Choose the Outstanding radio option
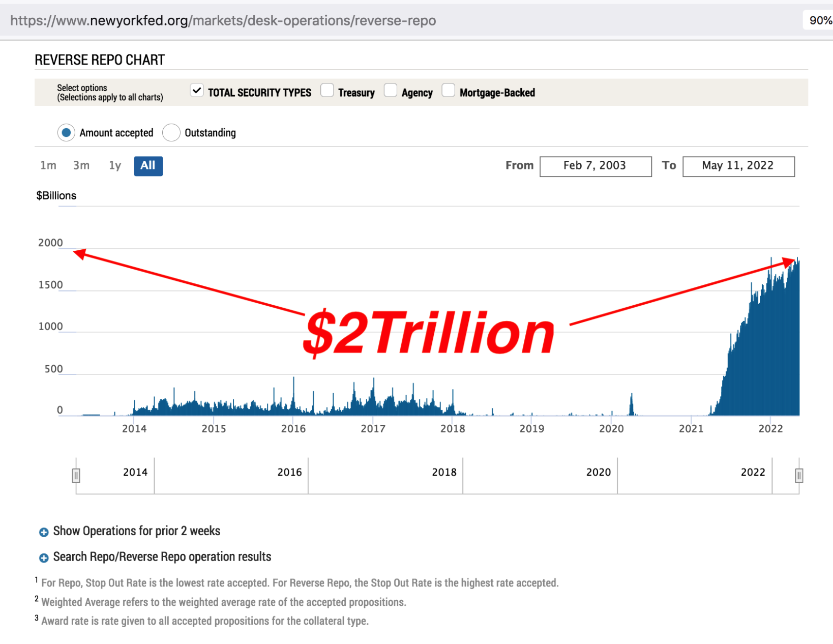The height and width of the screenshot is (644, 833). [171, 133]
